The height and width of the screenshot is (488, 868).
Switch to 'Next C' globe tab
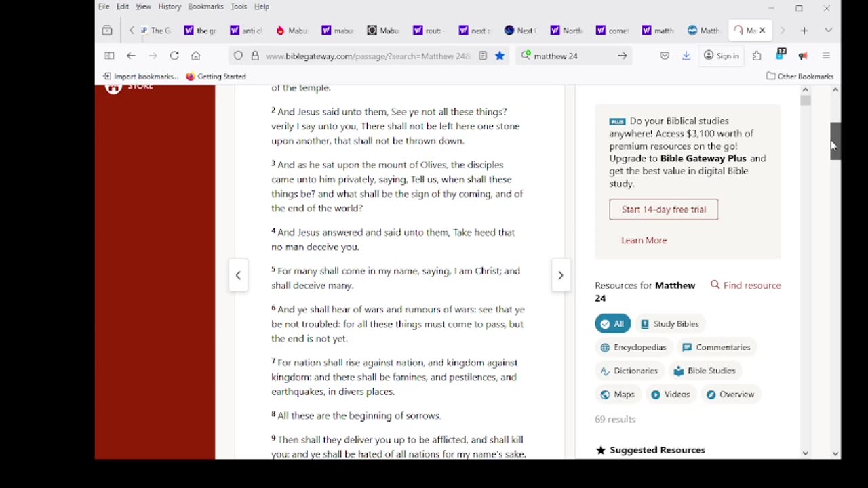pyautogui.click(x=520, y=30)
